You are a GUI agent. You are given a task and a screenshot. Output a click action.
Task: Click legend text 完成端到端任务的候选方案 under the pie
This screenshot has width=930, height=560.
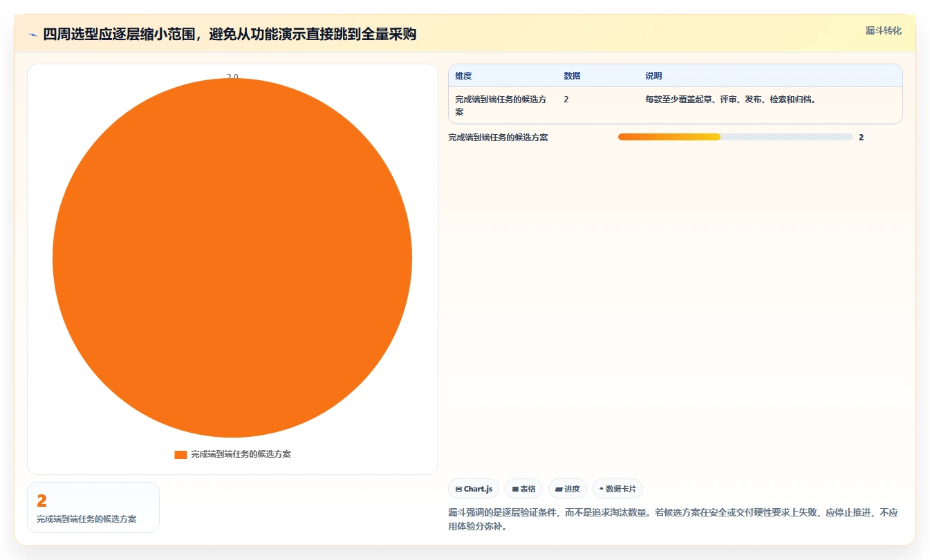coord(241,454)
